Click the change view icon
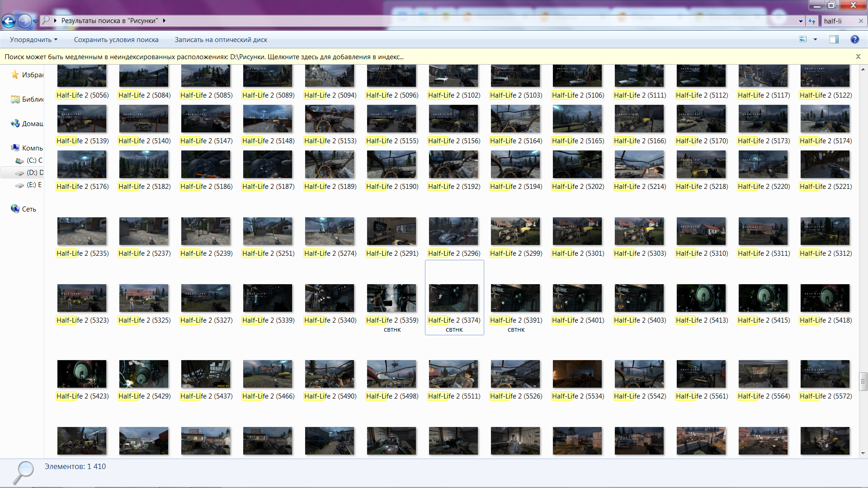Viewport: 868px width, 488px height. [x=803, y=39]
